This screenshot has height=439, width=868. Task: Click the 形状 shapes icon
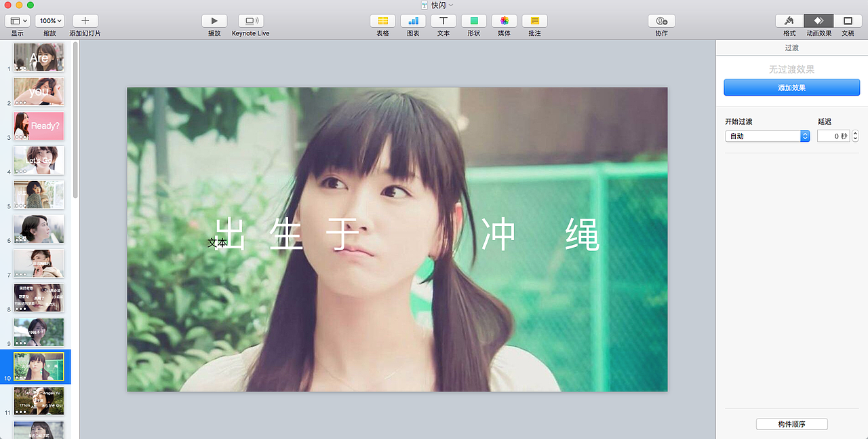tap(473, 21)
